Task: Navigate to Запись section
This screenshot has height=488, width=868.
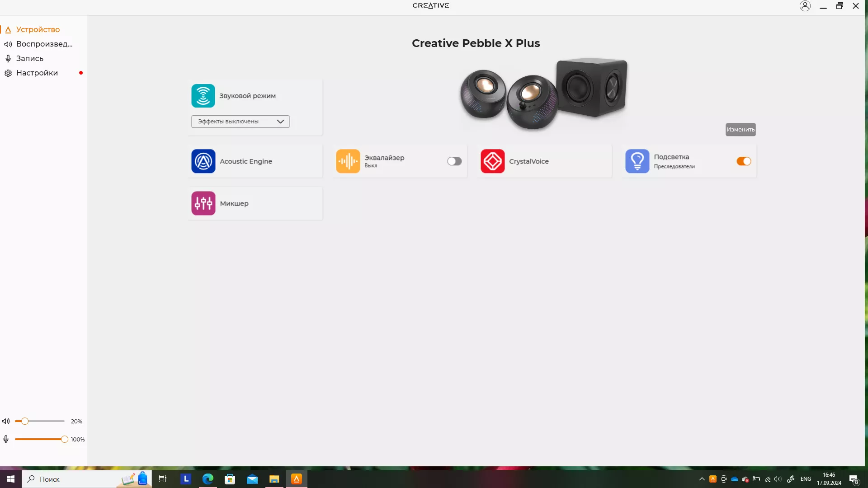Action: (30, 58)
